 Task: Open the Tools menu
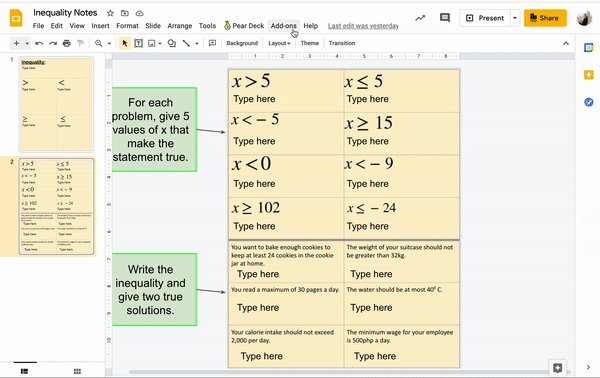pyautogui.click(x=207, y=26)
